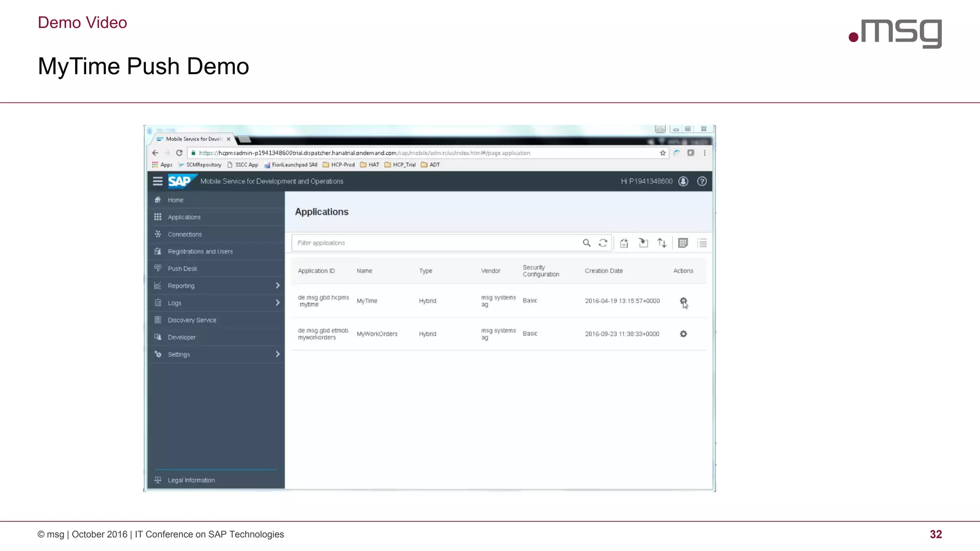Click the import application icon
980x551 pixels.
pos(644,243)
